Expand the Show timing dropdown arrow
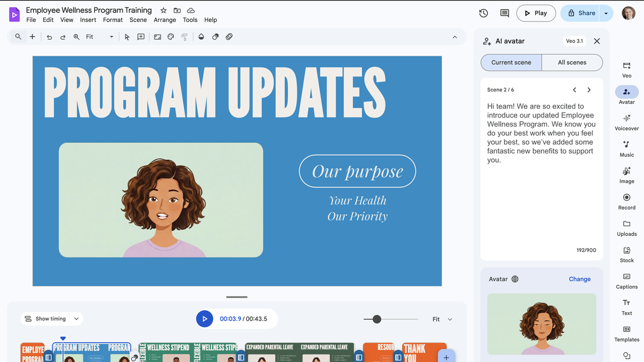Screen dimensions: 644x362 click(76, 319)
